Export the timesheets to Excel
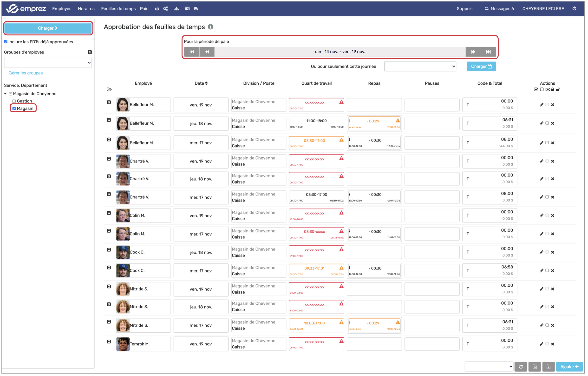This screenshot has height=376, width=588. [549, 367]
